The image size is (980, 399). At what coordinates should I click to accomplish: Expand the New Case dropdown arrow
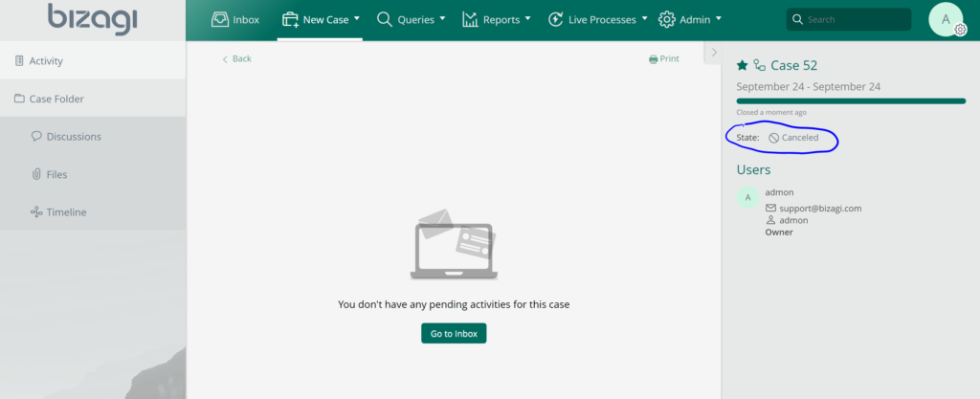[x=357, y=19]
